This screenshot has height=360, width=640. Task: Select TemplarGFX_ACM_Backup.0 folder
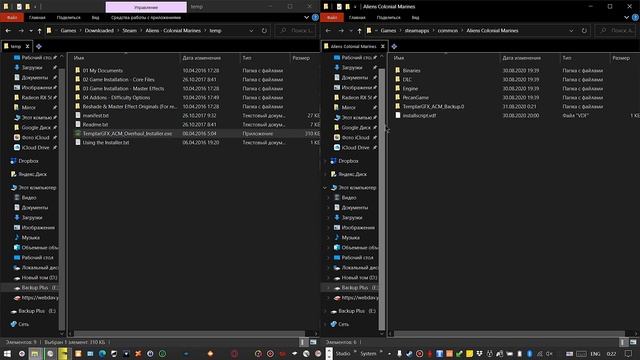point(433,107)
